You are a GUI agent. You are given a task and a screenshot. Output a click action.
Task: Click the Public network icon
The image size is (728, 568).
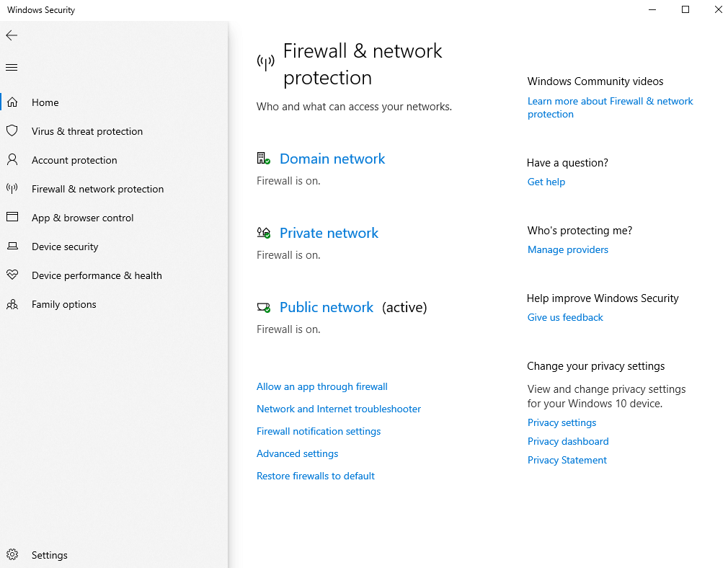264,306
